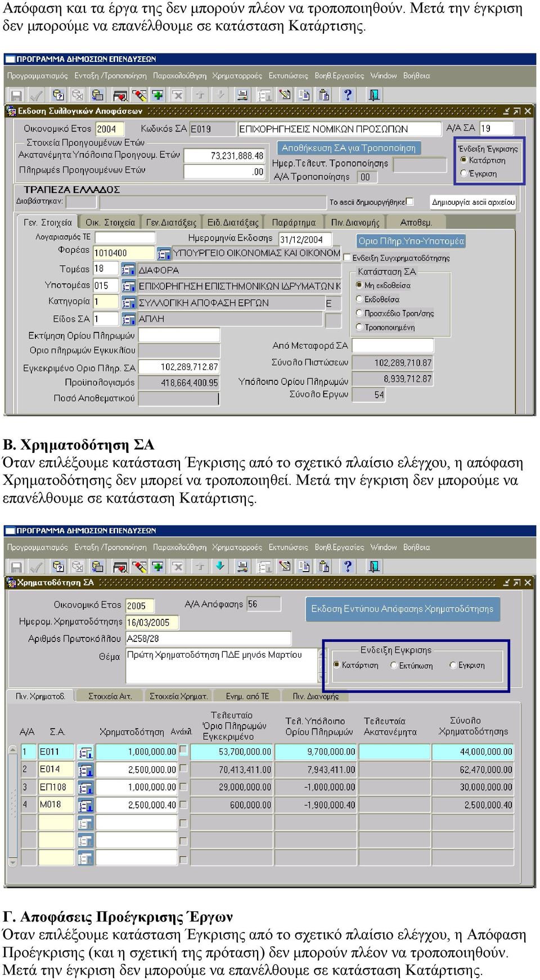The width and height of the screenshot is (540, 980).
Task: Open list-of-values icon beside Κατηγορία field
Action: click(x=129, y=303)
